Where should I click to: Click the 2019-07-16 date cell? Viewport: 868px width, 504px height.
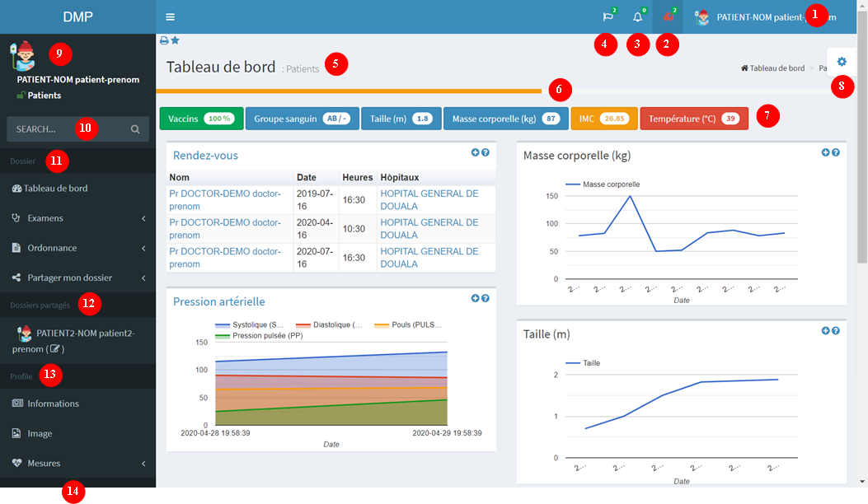(x=315, y=200)
